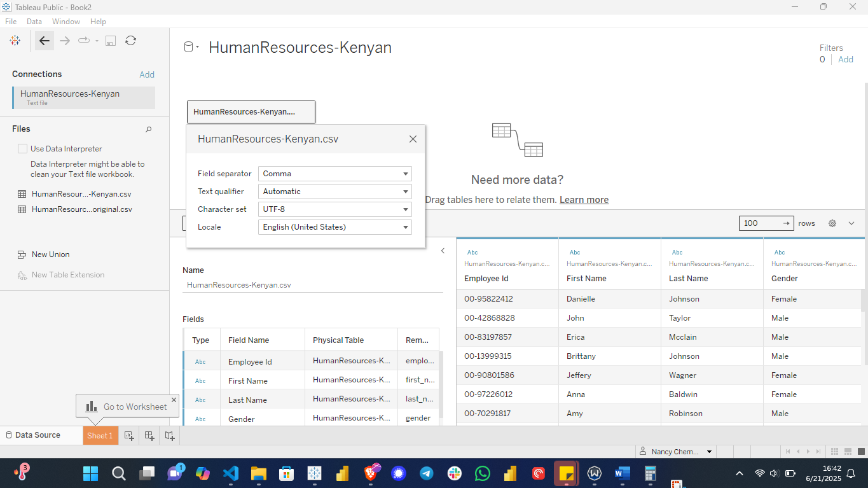Screen dimensions: 868x488
Task: Open data source dropdown arrow beside title
Action: 198,48
